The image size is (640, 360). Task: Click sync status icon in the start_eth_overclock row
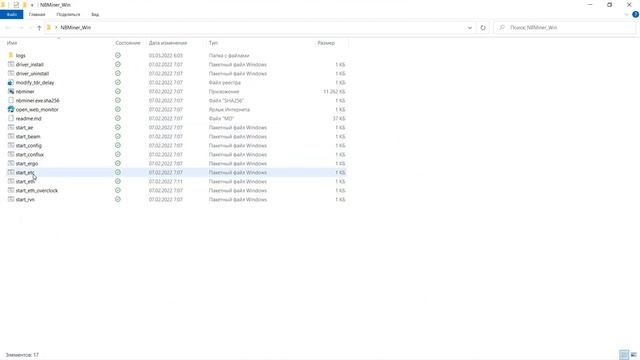(x=118, y=190)
